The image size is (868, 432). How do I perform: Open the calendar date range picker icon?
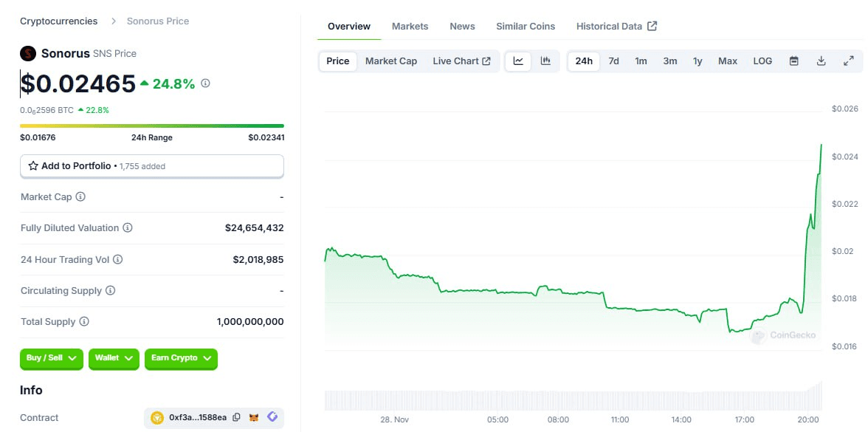794,61
